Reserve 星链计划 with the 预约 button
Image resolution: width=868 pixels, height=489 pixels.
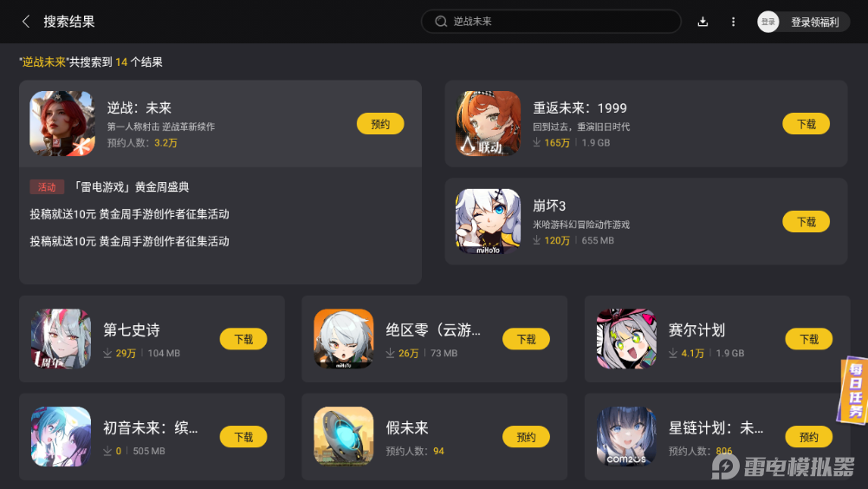tap(809, 437)
